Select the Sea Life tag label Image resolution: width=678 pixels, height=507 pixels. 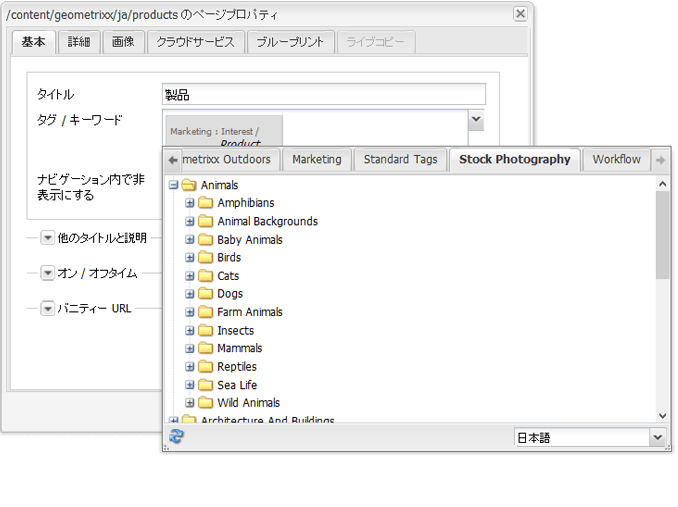[237, 385]
